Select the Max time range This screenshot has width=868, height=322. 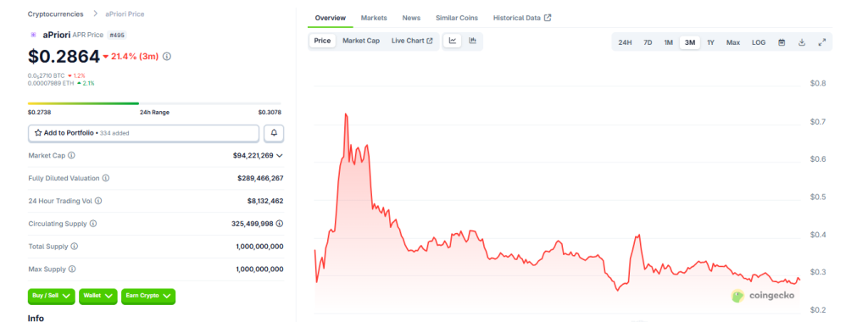point(733,42)
